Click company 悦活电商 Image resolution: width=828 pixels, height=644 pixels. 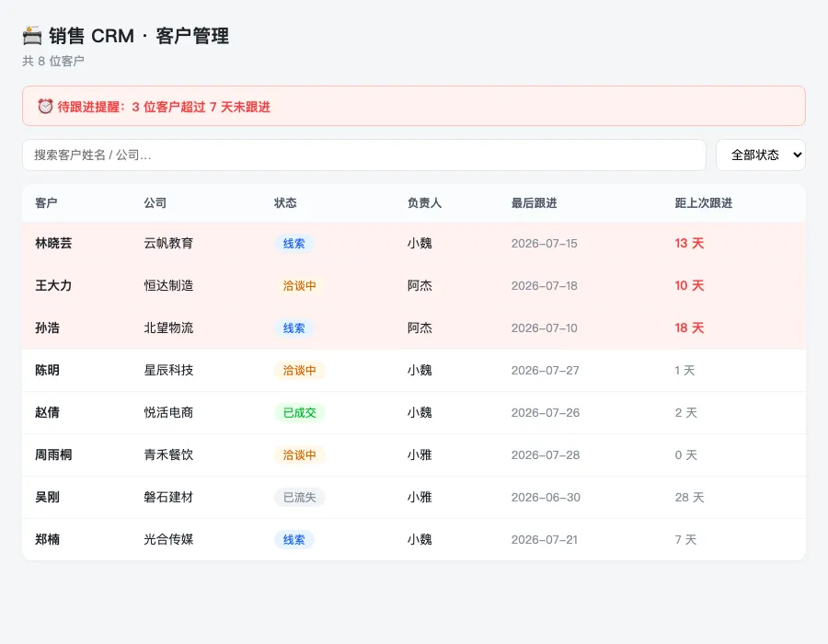coord(168,412)
